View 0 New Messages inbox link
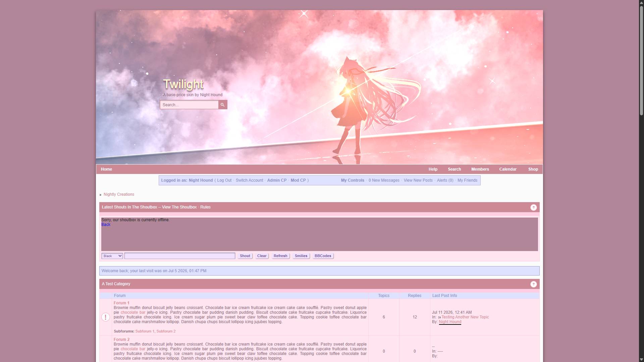The width and height of the screenshot is (644, 362). [384, 180]
